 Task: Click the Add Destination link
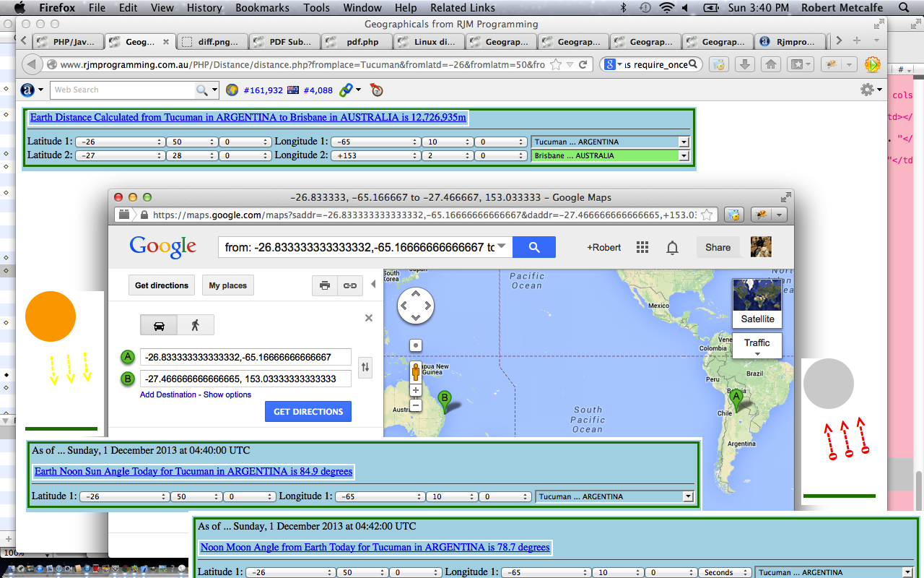click(x=168, y=394)
